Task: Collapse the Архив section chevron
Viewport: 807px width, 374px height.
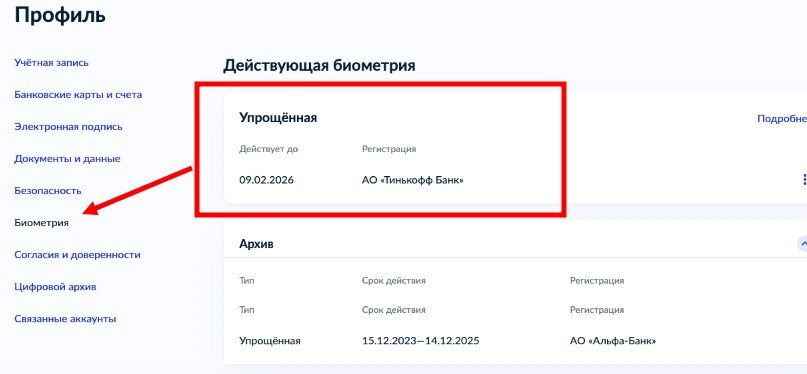Action: pyautogui.click(x=801, y=243)
